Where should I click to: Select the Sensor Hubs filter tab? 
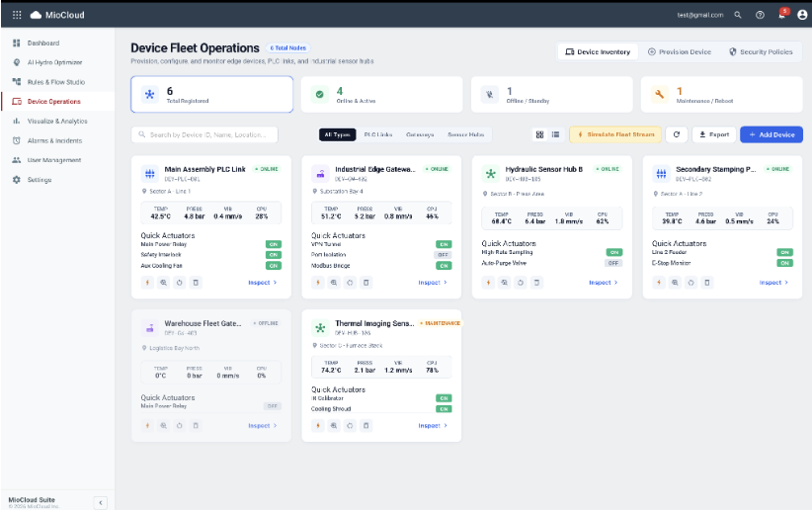coord(466,134)
